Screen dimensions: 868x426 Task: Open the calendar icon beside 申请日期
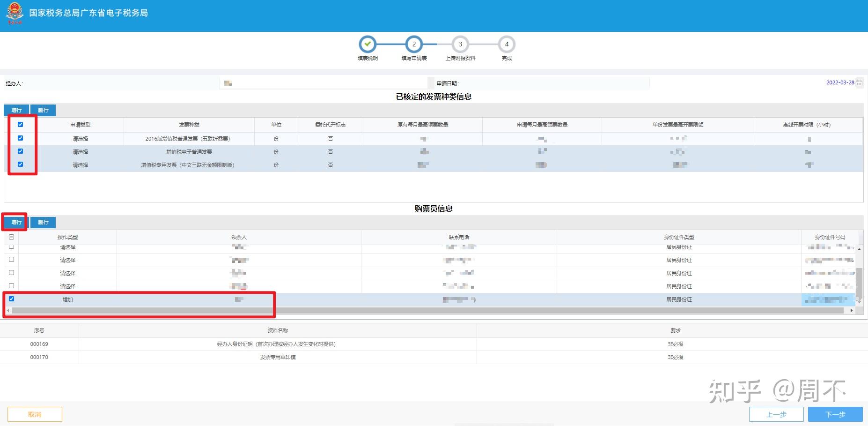pos(859,83)
